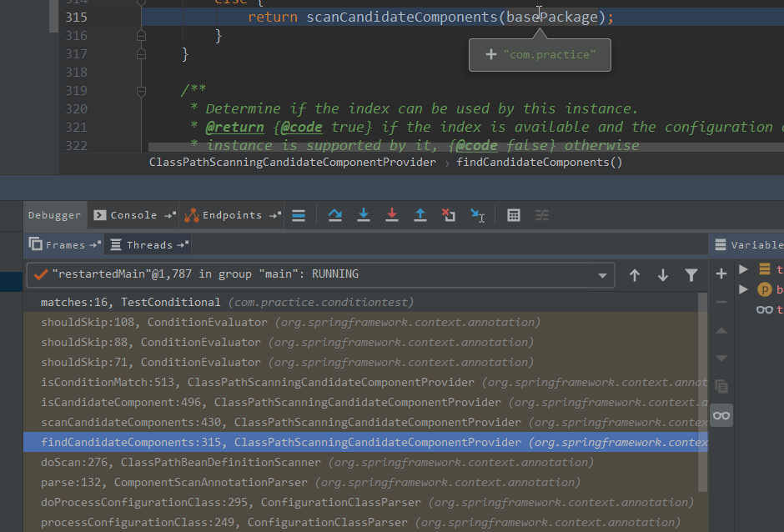Click the Trace Current Stream Chain icon
The image size is (784, 532).
pos(542,215)
